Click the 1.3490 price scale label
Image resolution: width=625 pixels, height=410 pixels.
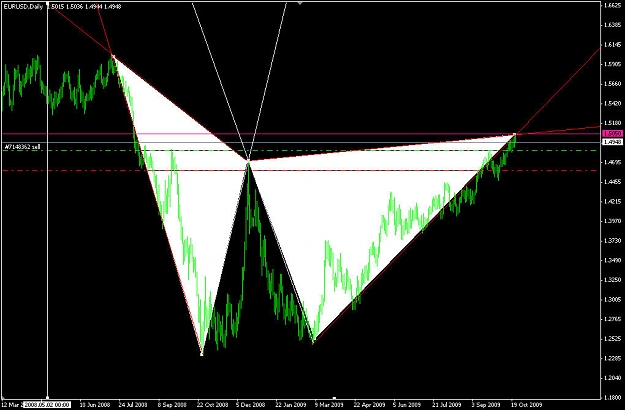[x=613, y=261]
